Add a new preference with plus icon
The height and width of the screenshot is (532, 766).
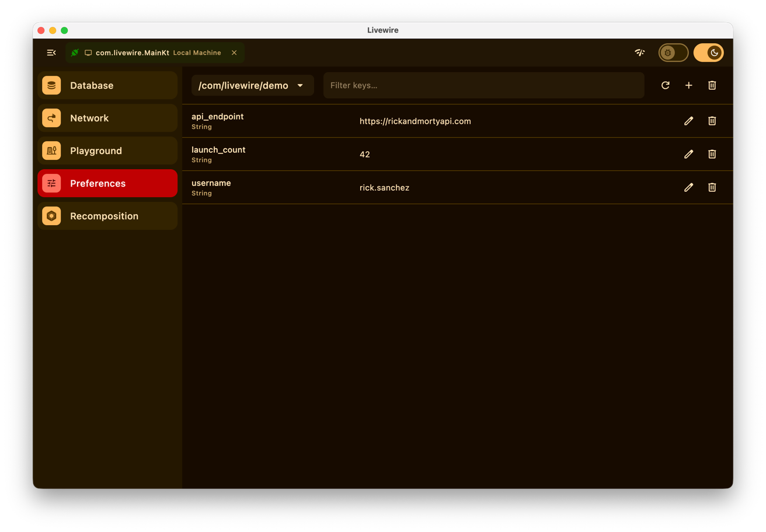[689, 85]
